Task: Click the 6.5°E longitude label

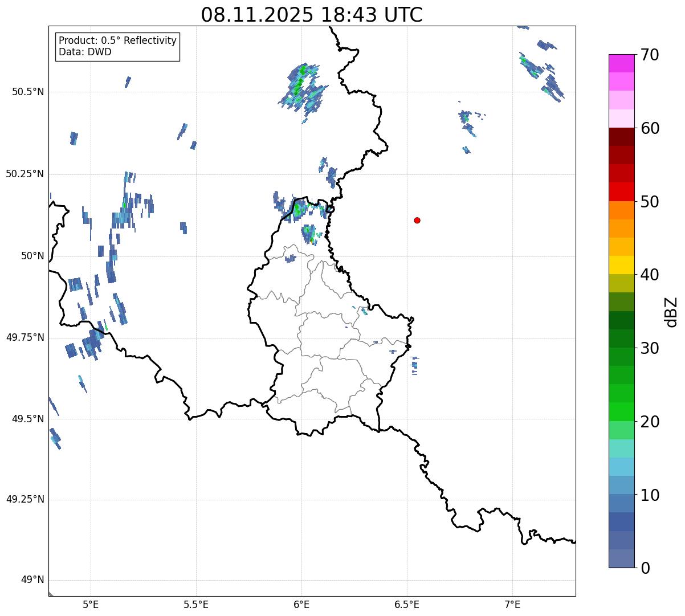Action: pos(407,604)
